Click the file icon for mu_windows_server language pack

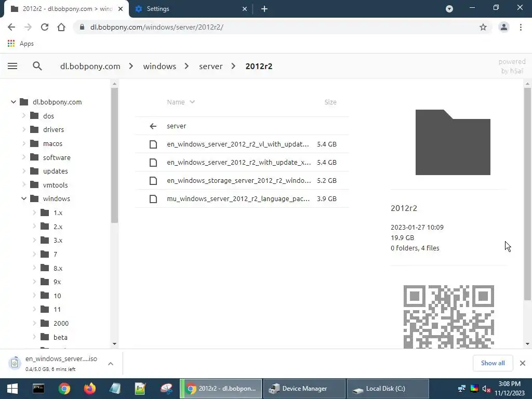(x=153, y=199)
